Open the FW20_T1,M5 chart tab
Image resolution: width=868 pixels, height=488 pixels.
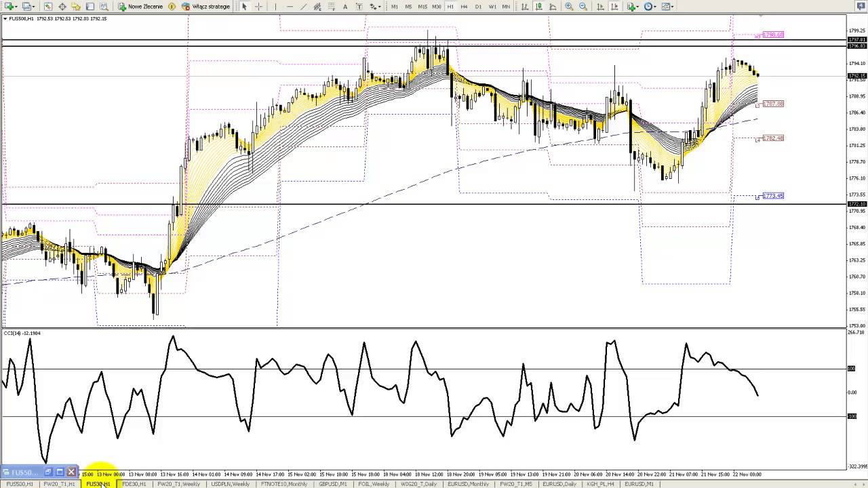pyautogui.click(x=516, y=484)
